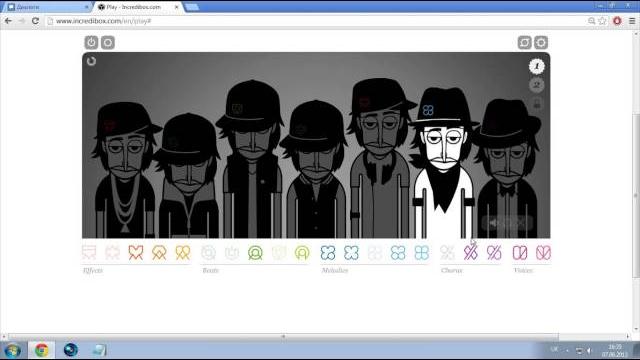Screen dimensions: 640x360
Task: Open the rightmost pinned taskbar program
Action: [99, 350]
